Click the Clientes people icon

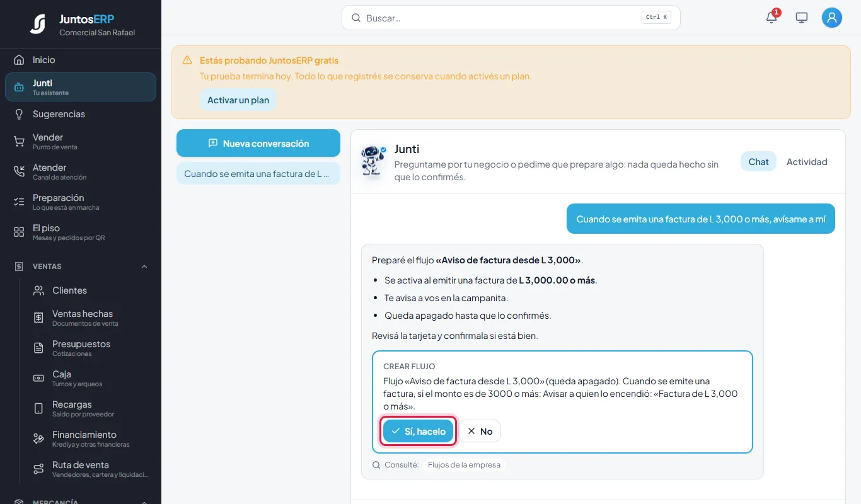point(38,290)
